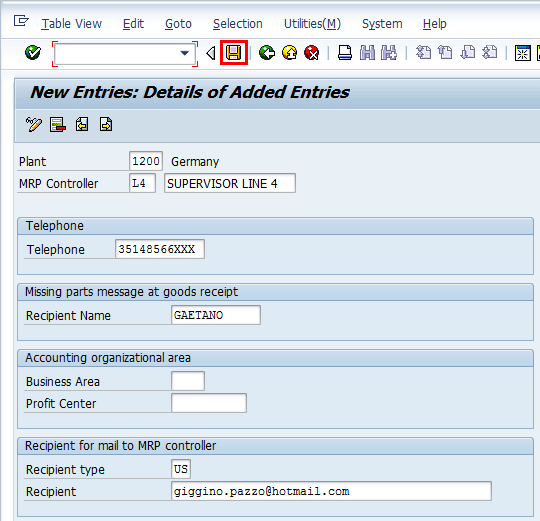Click the Find Next binoculars icon
Viewport: 540px width, 521px height.
(x=389, y=53)
